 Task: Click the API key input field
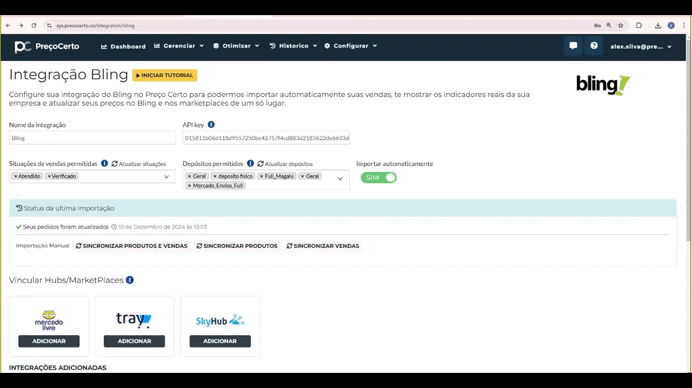(266, 138)
